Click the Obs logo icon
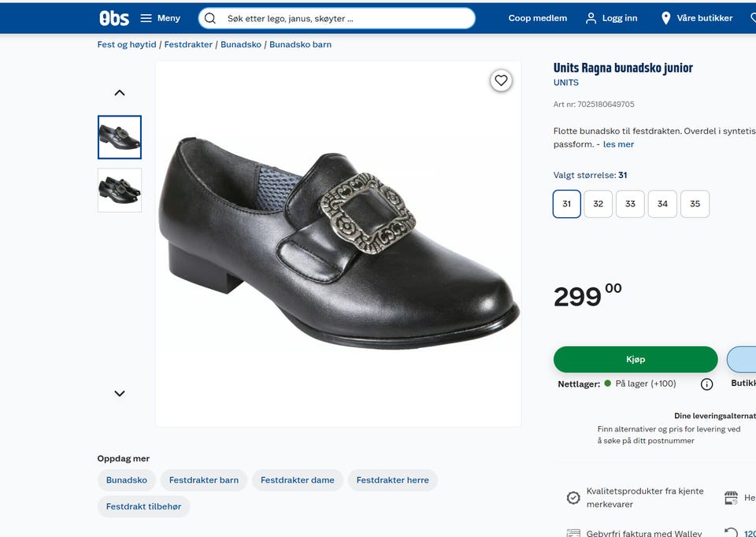 tap(114, 18)
